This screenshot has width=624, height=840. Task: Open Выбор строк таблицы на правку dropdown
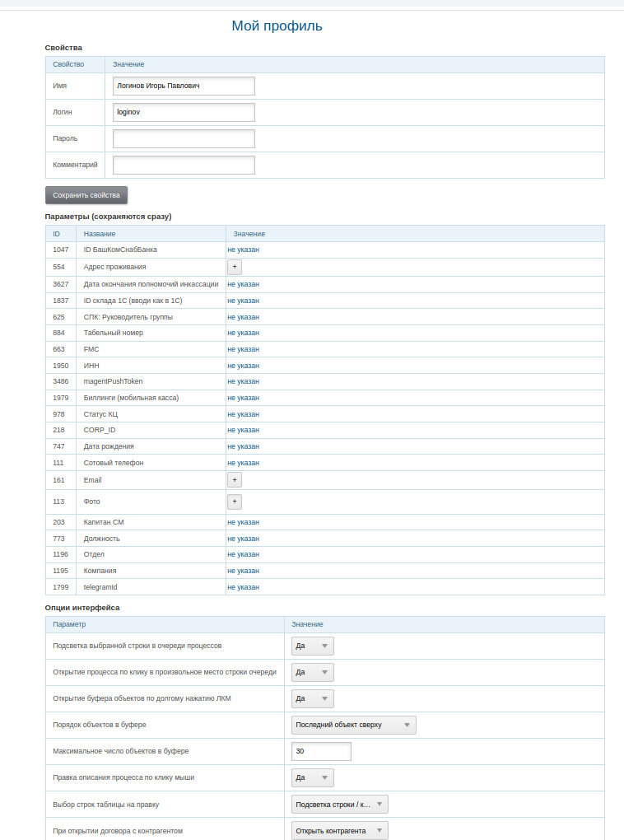(340, 804)
